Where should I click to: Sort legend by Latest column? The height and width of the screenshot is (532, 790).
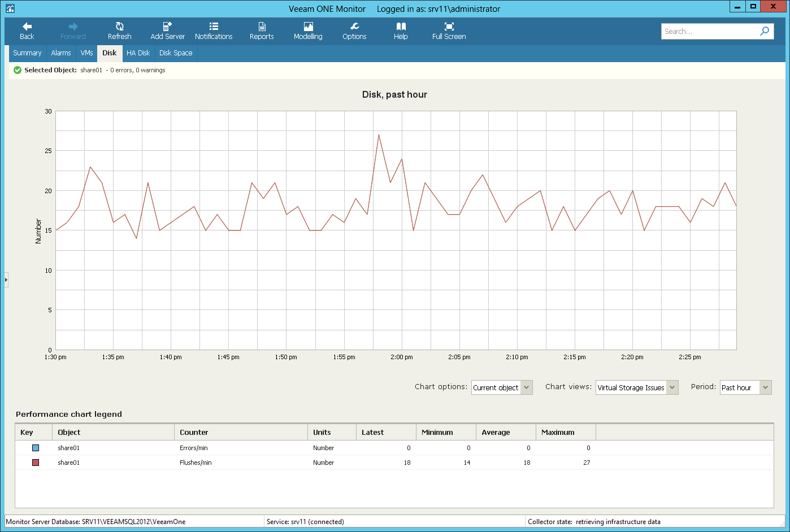(x=386, y=432)
